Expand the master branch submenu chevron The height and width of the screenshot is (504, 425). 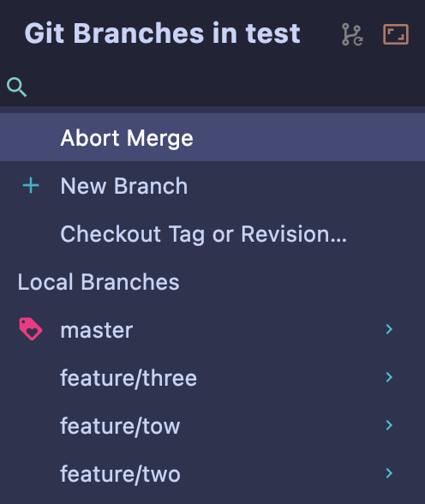pos(389,329)
